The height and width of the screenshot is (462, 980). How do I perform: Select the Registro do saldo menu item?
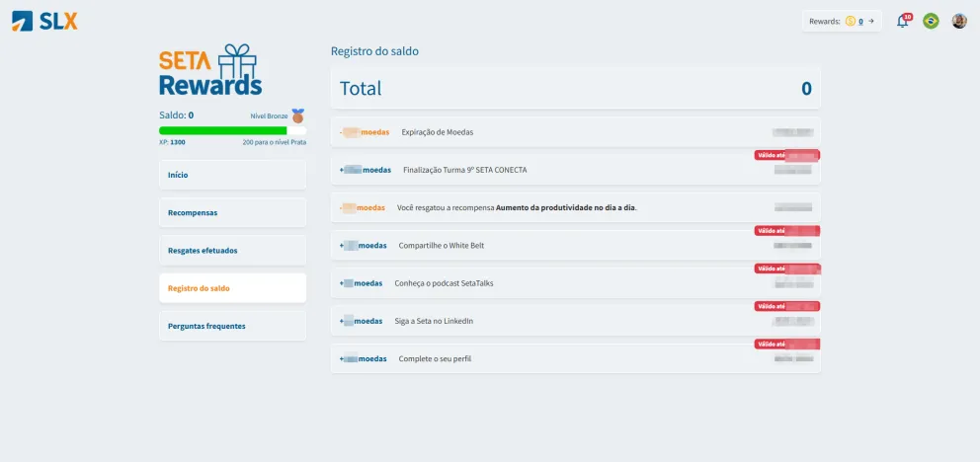(x=232, y=288)
